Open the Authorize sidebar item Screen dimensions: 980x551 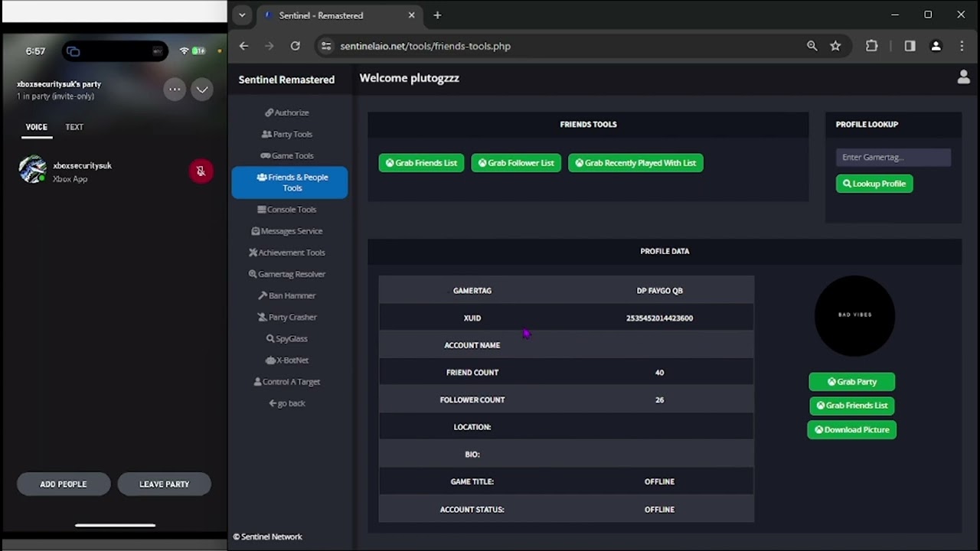tap(287, 112)
